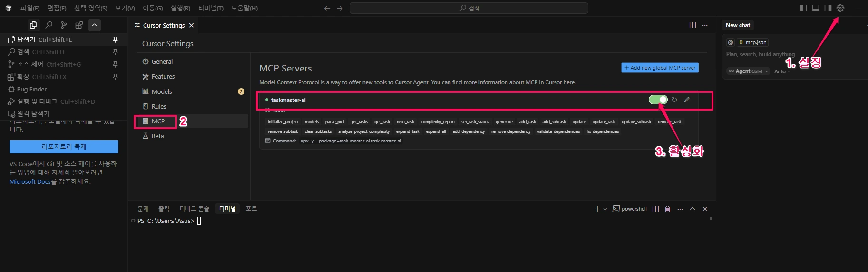This screenshot has width=868, height=272.
Task: Open the 편집(E) menu
Action: 57,8
